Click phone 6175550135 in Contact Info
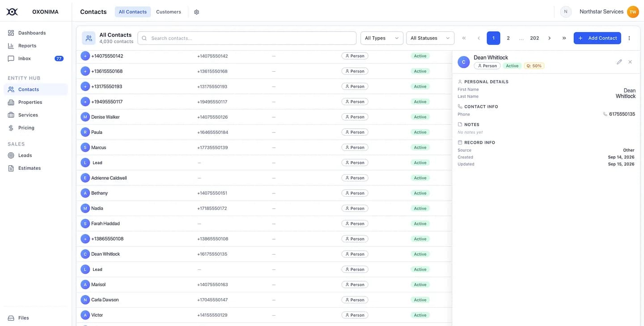The width and height of the screenshot is (644, 326). coord(622,114)
